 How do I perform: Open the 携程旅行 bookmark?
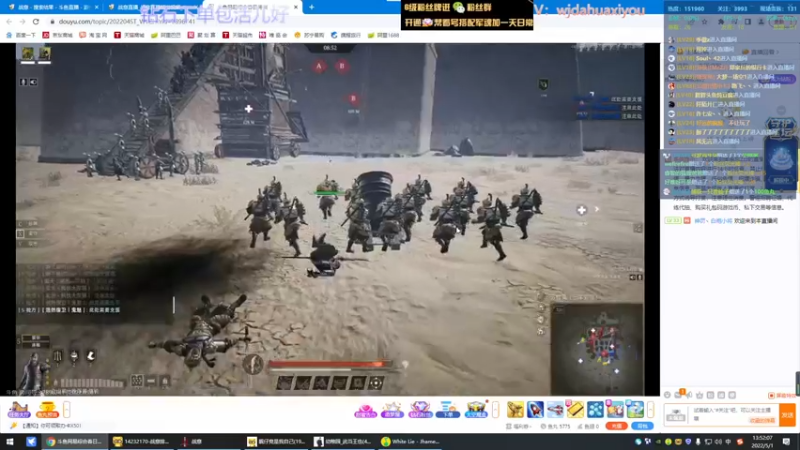coord(346,35)
